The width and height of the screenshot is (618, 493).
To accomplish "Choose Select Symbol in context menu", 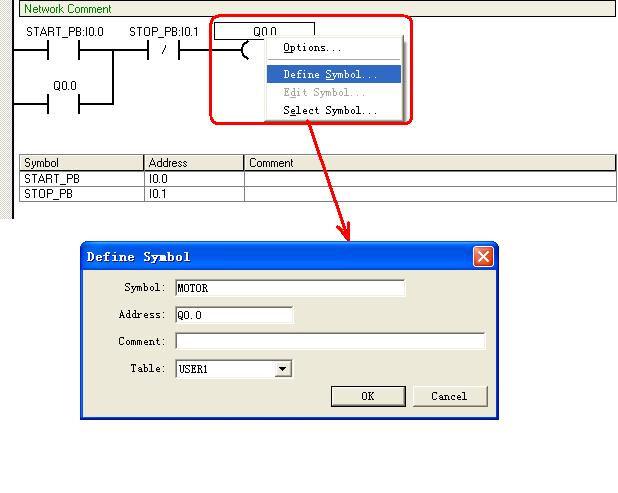I will (x=330, y=110).
